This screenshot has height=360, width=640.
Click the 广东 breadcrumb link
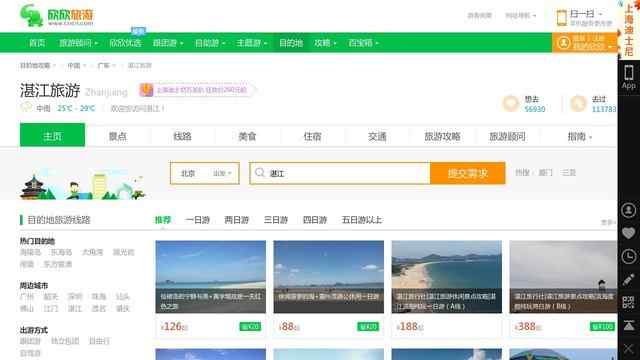tap(103, 65)
